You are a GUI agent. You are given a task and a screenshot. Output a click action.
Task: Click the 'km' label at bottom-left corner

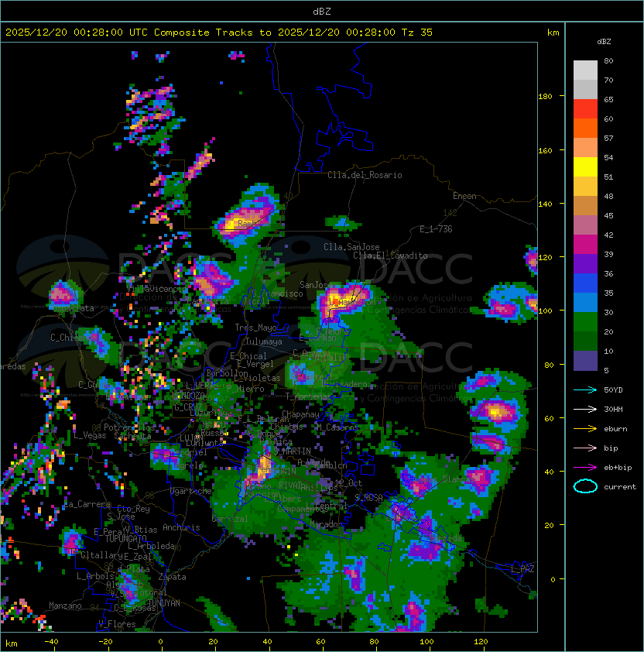[x=12, y=643]
